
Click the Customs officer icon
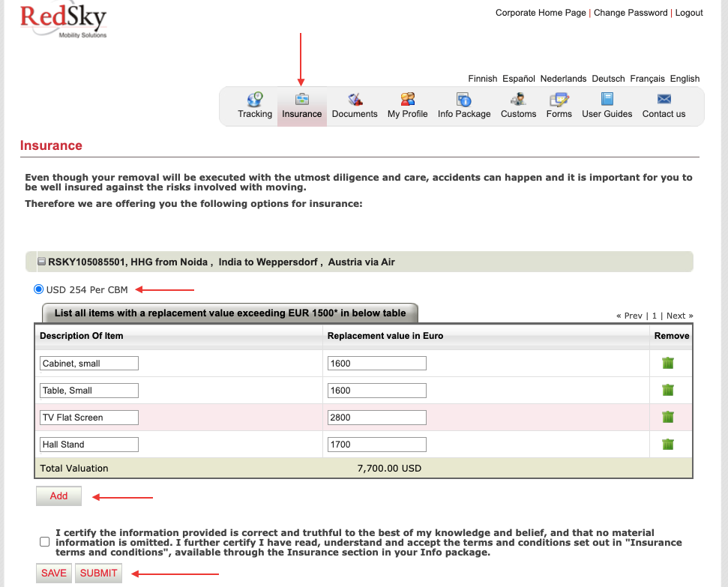[x=518, y=99]
